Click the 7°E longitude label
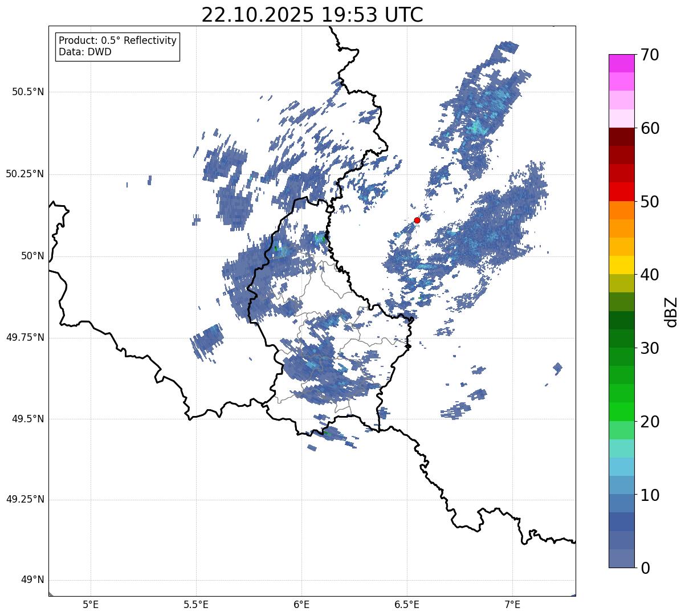 (512, 605)
